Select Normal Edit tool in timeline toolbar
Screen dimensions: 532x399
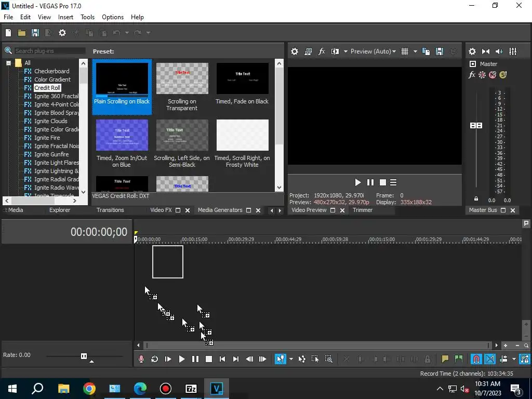(280, 359)
